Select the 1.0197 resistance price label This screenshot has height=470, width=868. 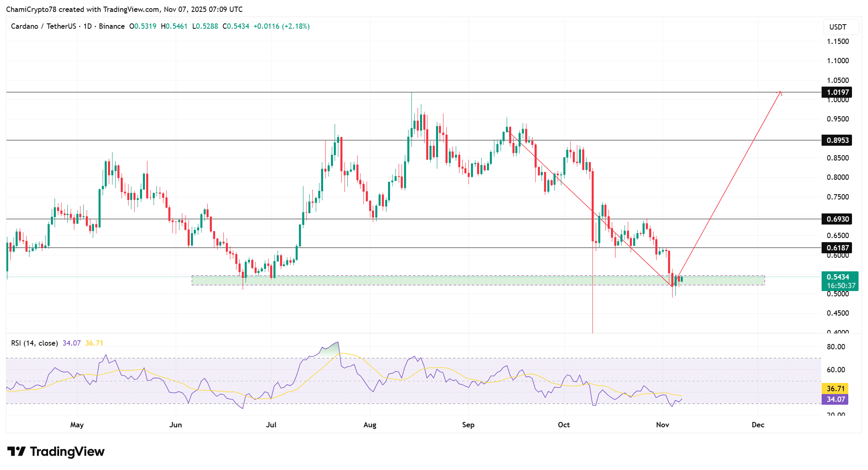point(838,93)
